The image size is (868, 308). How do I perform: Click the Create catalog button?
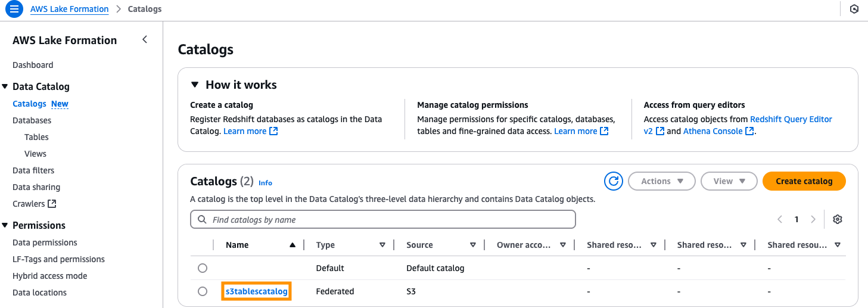pos(804,181)
